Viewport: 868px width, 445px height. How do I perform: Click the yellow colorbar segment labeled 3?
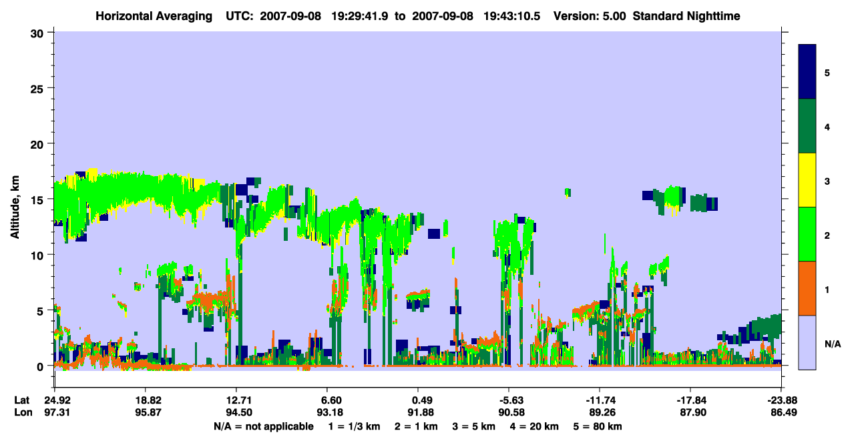click(x=807, y=180)
